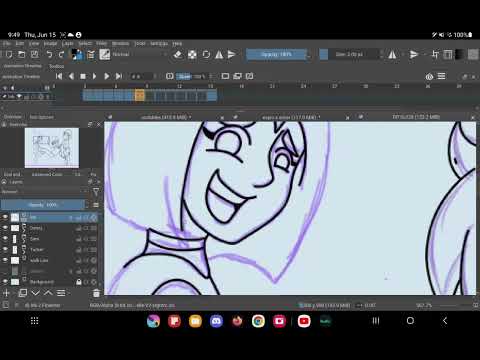Jump to first animation frame

click(x=59, y=76)
